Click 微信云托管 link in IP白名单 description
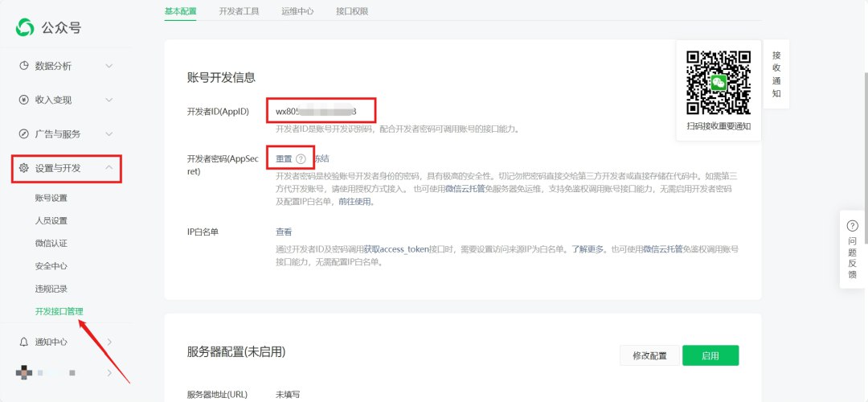Image resolution: width=868 pixels, height=402 pixels. click(x=662, y=249)
